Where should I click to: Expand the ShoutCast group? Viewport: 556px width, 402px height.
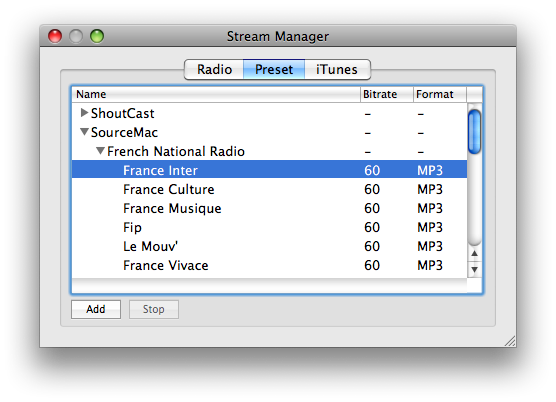(x=84, y=113)
